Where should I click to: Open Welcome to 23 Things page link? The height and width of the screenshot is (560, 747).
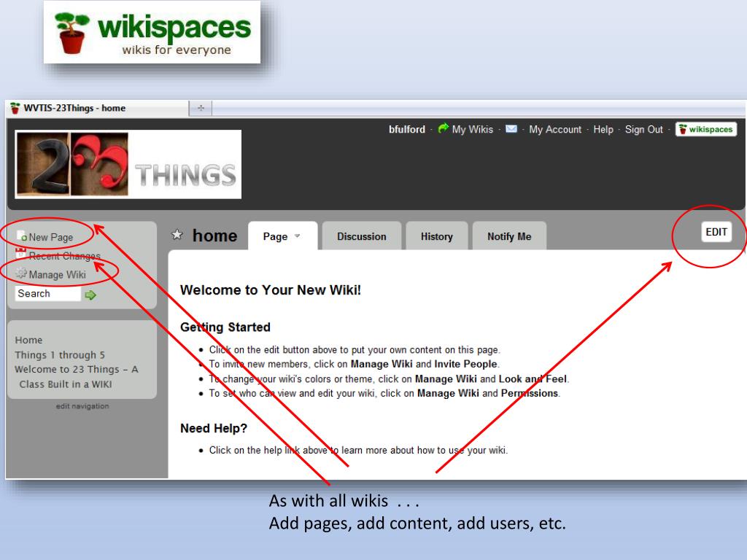tap(76, 377)
